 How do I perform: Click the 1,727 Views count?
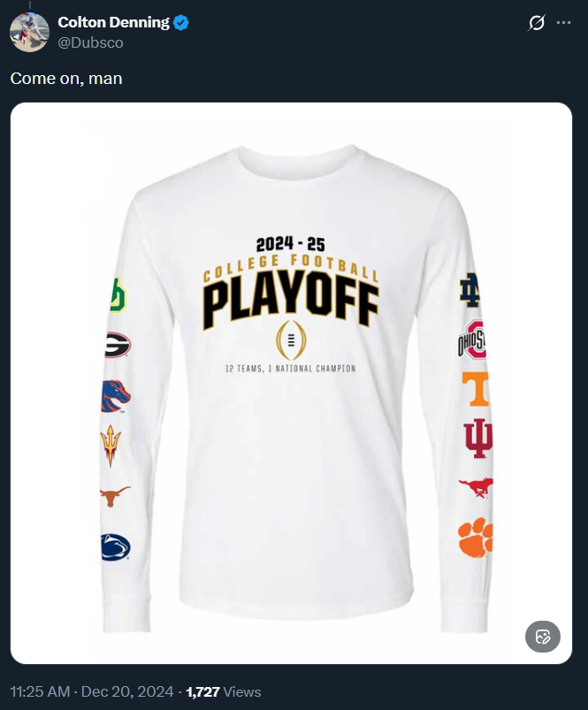coord(223,691)
